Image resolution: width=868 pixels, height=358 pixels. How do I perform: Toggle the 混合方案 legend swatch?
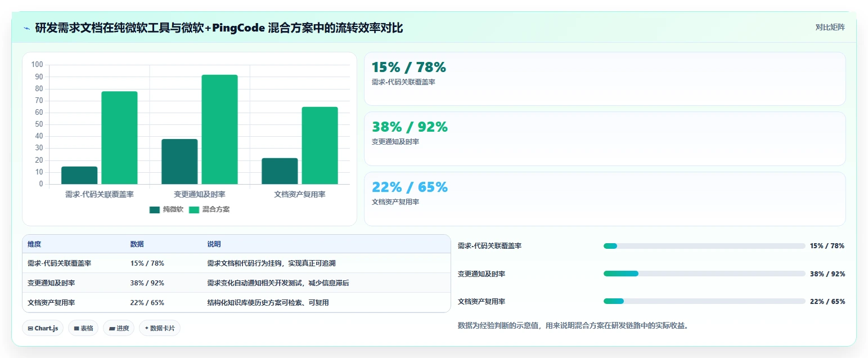(x=194, y=209)
